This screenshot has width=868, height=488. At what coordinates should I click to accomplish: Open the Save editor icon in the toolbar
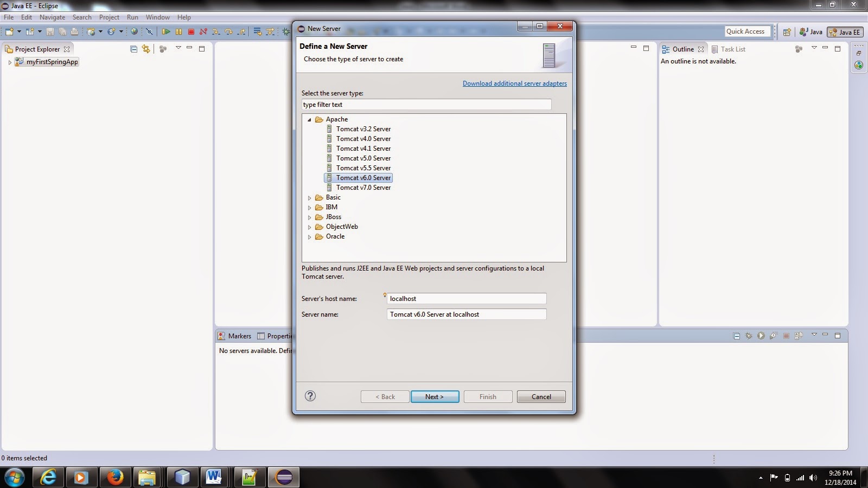pos(49,31)
